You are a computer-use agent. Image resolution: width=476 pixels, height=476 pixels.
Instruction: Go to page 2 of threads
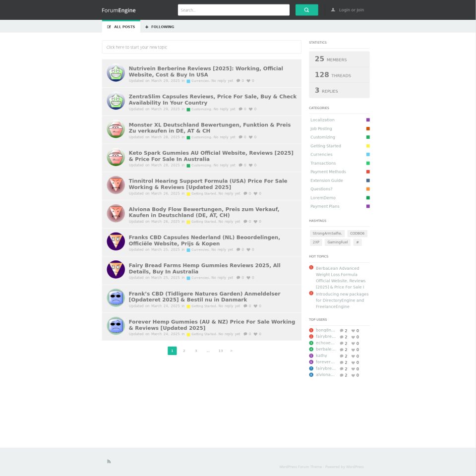(184, 351)
